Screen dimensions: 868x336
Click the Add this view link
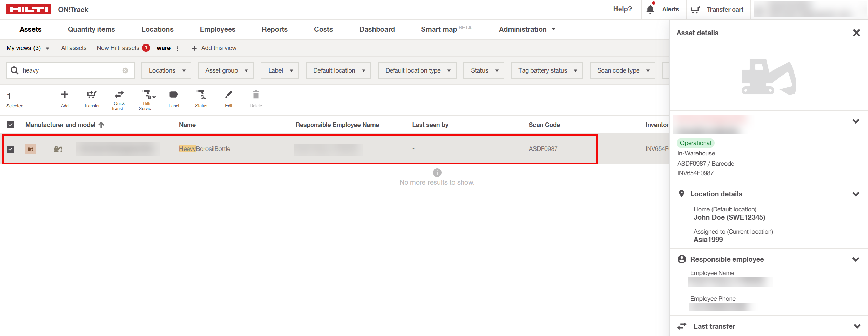coord(214,48)
